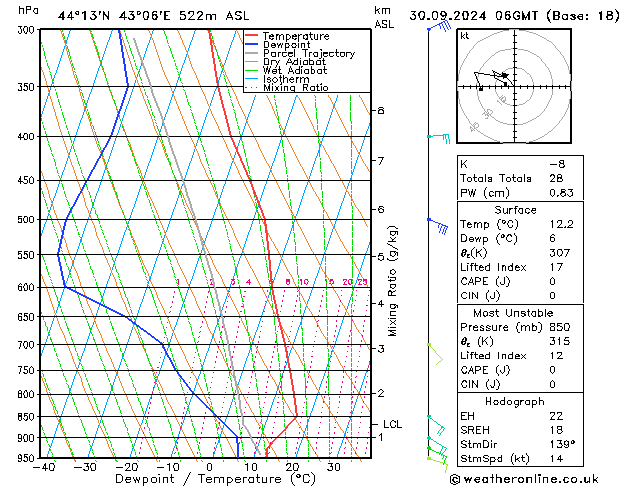The width and height of the screenshot is (629, 486).
Task: Click the 850 pressure axis label
Action: (28, 417)
